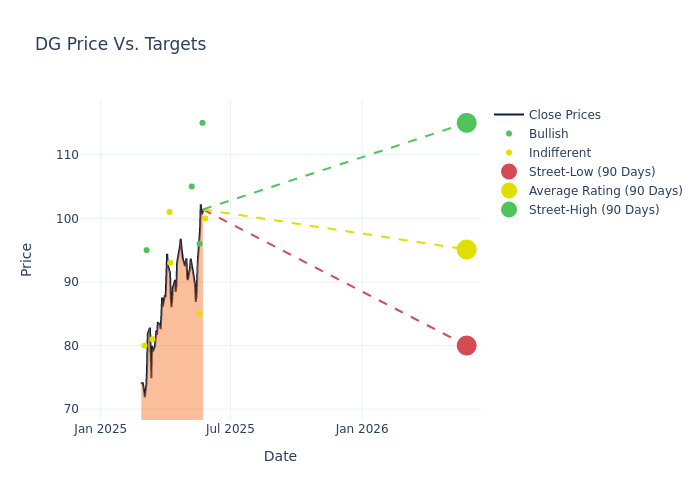The image size is (700, 500).
Task: Click Street-Low (90 Days) legend entry
Action: [591, 172]
